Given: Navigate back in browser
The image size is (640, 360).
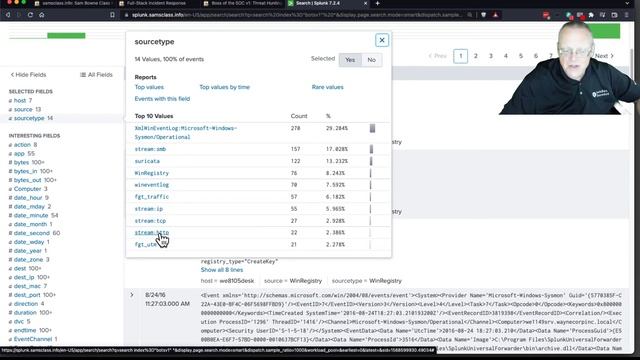Looking at the screenshot, I should (x=8, y=15).
